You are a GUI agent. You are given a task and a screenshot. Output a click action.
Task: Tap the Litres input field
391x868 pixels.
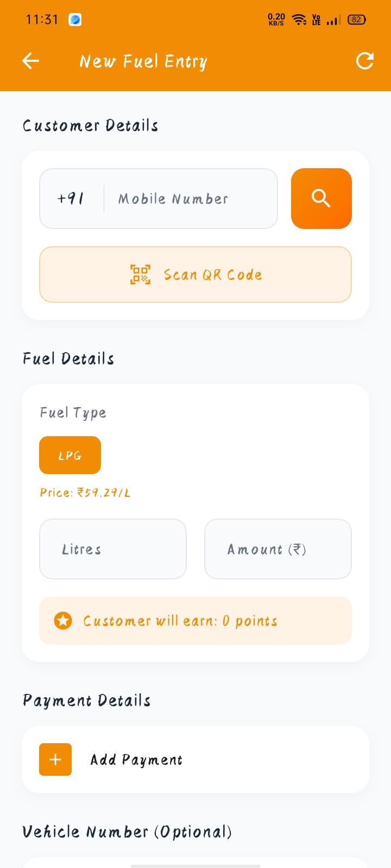(113, 549)
